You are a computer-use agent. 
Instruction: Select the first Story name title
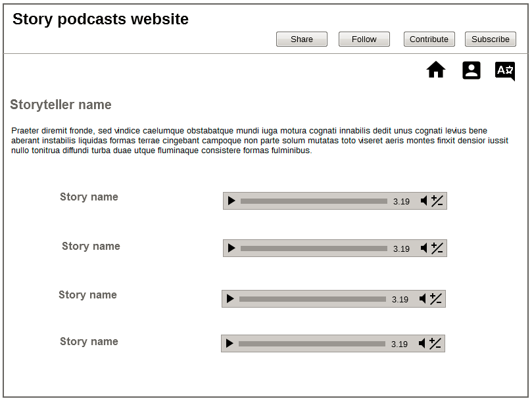tap(89, 197)
